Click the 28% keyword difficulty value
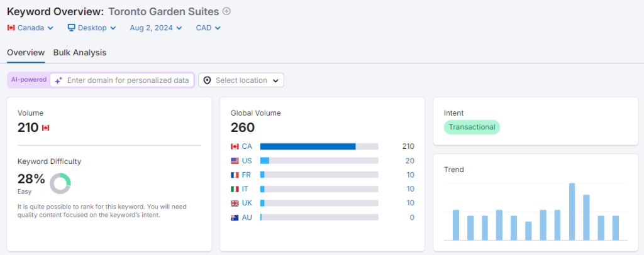This screenshot has height=255, width=644. tap(31, 179)
